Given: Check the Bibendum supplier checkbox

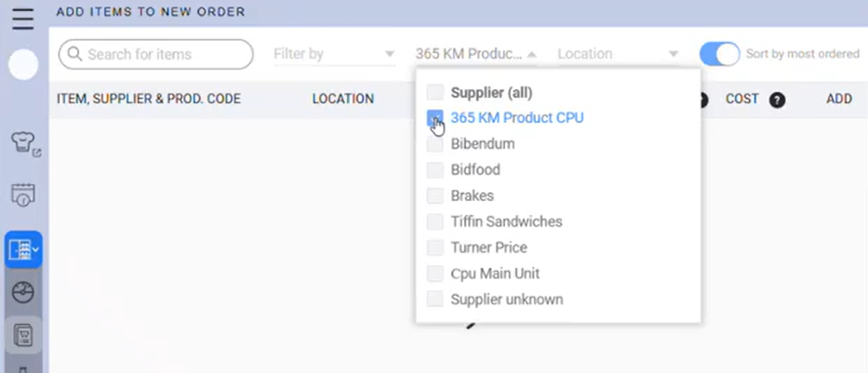Looking at the screenshot, I should click(x=435, y=144).
